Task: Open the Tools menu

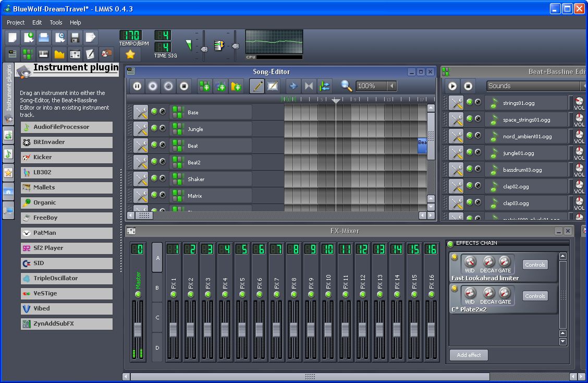Action: click(56, 22)
